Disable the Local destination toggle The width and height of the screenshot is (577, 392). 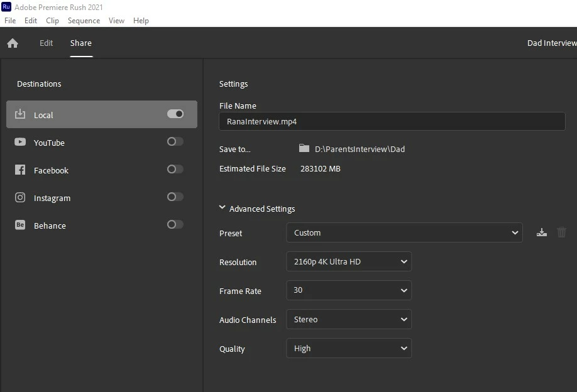click(175, 114)
